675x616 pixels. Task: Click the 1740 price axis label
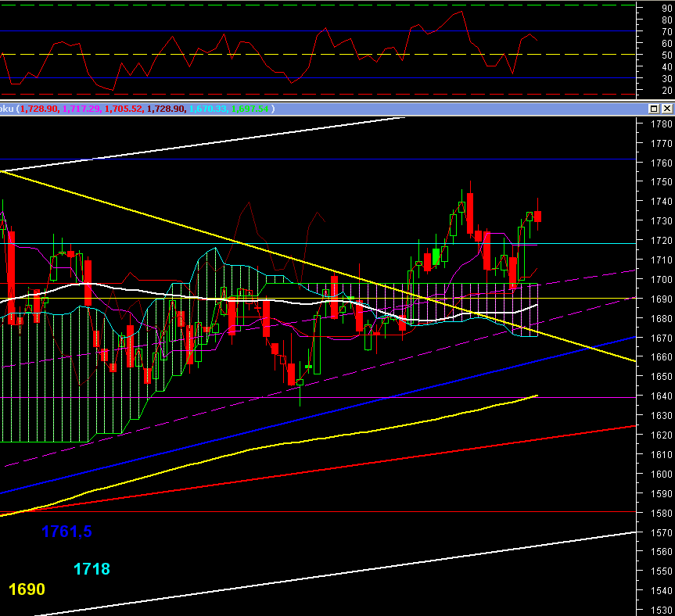(661, 202)
